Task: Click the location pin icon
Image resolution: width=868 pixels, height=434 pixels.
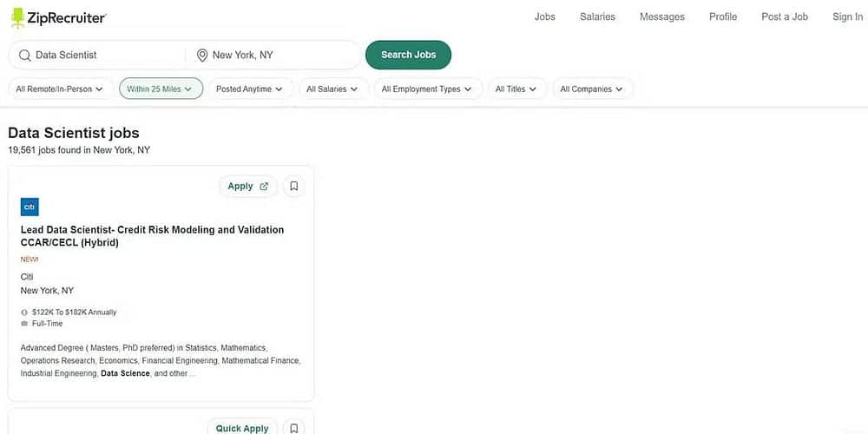Action: pyautogui.click(x=202, y=55)
